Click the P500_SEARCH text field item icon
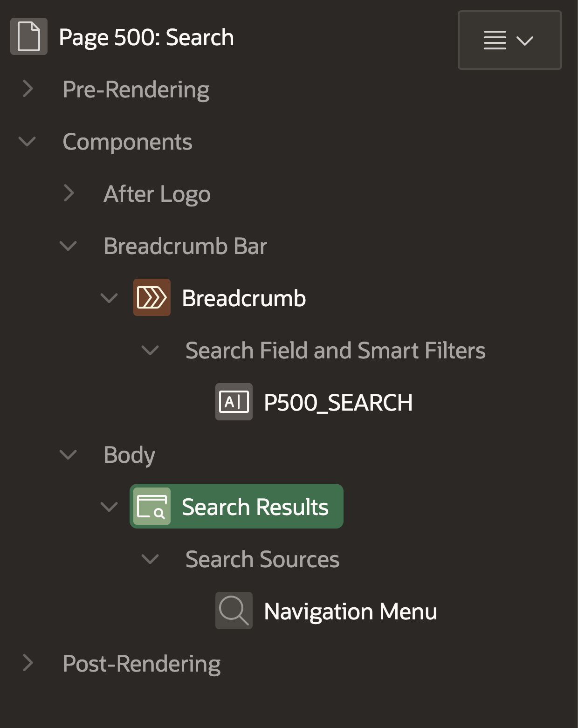This screenshot has height=728, width=578. click(234, 402)
